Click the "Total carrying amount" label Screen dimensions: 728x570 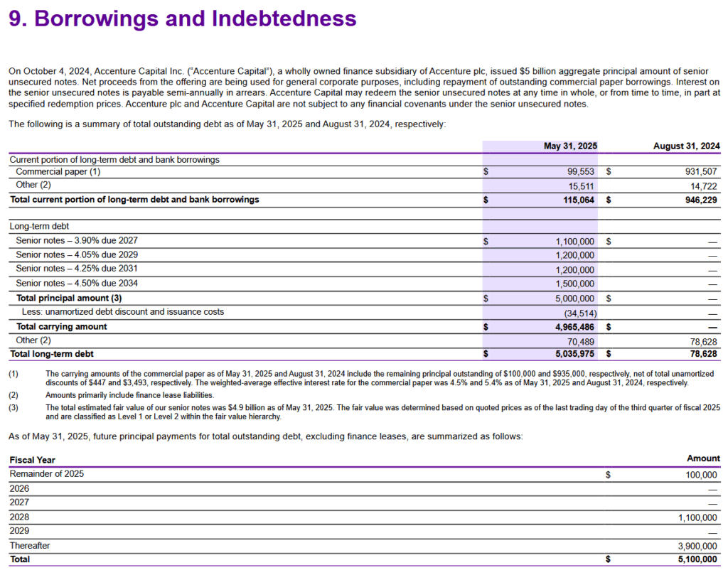pos(61,327)
